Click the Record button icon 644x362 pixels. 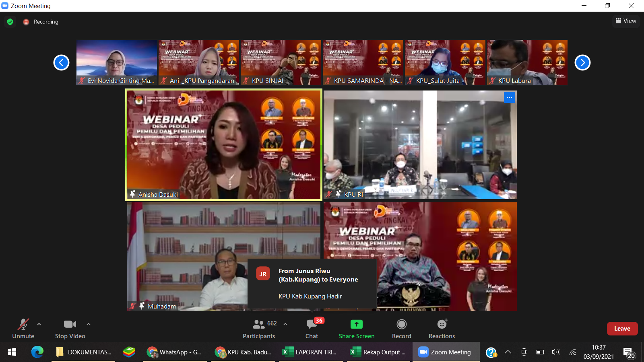(x=401, y=324)
